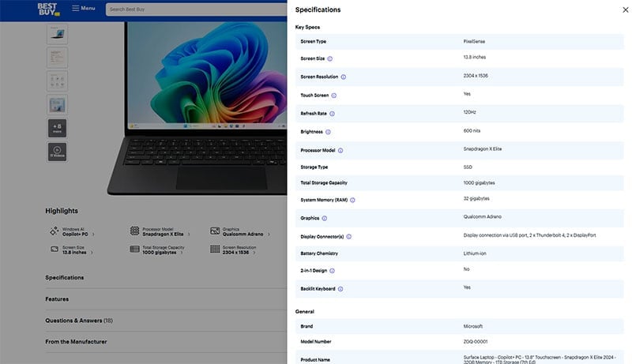Screen dimensions: 632x364
Task: Expand the Features section
Action: click(57, 299)
